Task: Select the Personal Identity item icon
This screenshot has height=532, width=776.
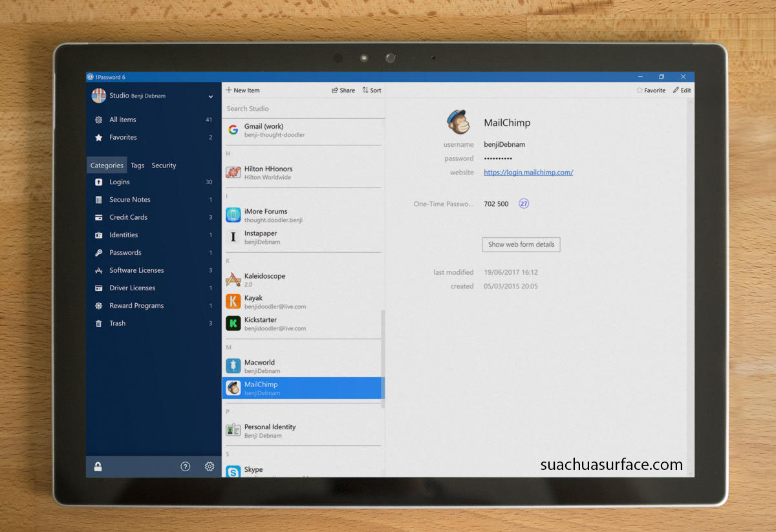Action: 233,431
